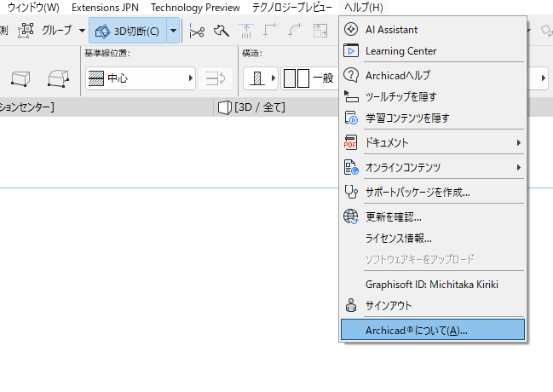Open Learning Center menu entry

pyautogui.click(x=433, y=51)
